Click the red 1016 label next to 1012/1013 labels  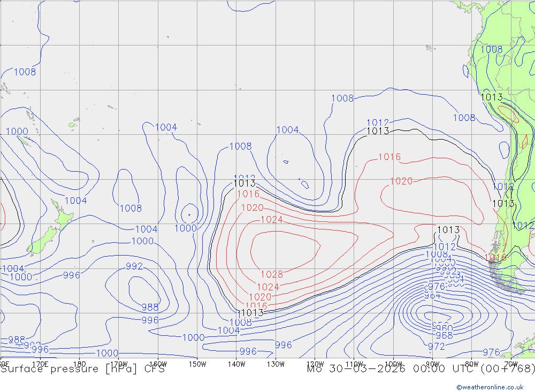[389, 157]
